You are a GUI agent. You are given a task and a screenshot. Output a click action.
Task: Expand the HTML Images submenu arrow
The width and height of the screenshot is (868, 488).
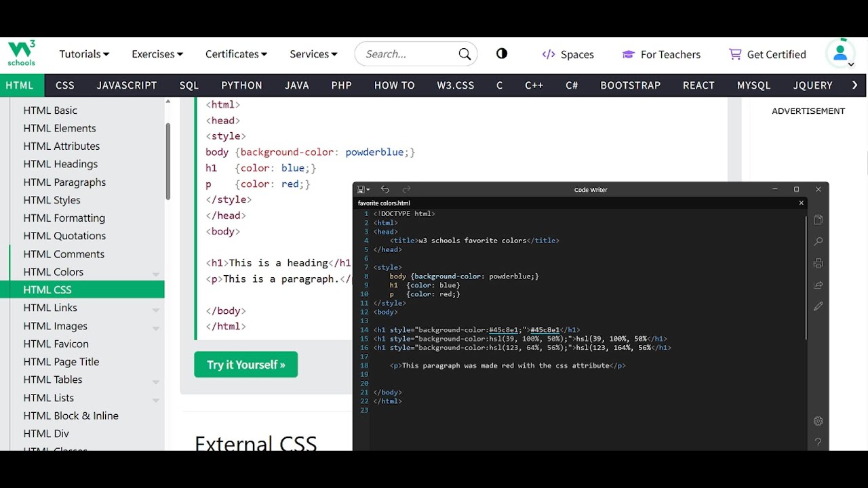click(156, 328)
